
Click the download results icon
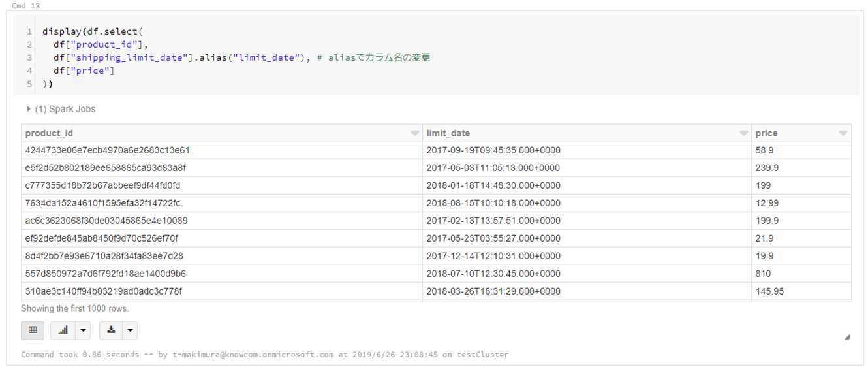click(112, 330)
